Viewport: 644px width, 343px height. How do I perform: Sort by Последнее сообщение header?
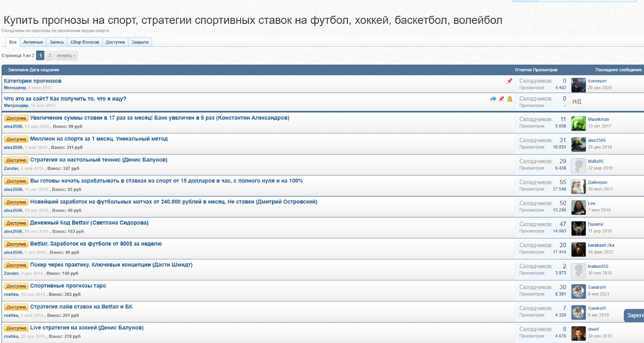(x=618, y=70)
